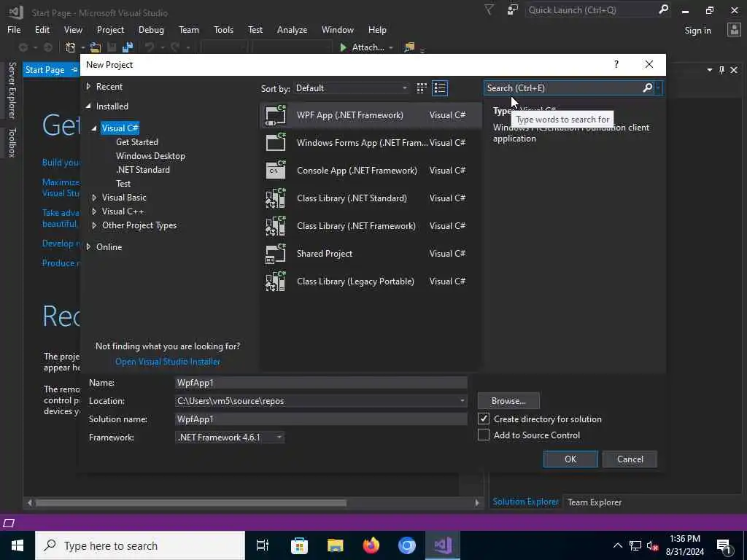Click the Browse... button

(508, 401)
